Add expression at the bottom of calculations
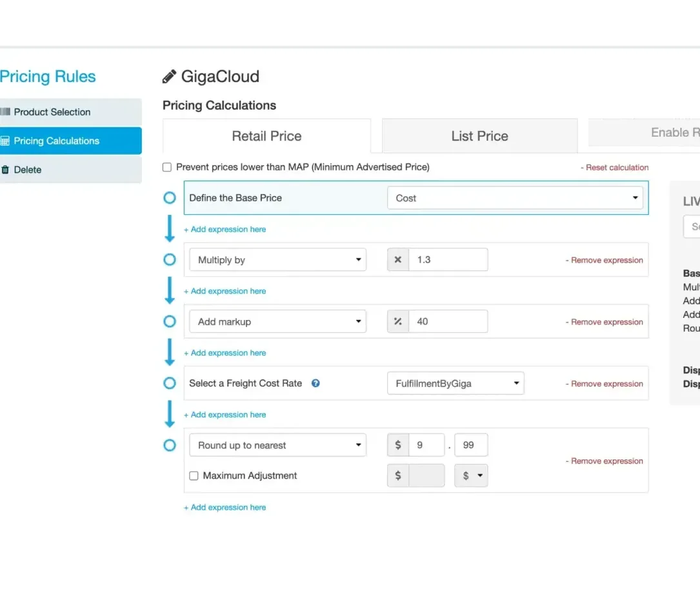 (x=225, y=508)
